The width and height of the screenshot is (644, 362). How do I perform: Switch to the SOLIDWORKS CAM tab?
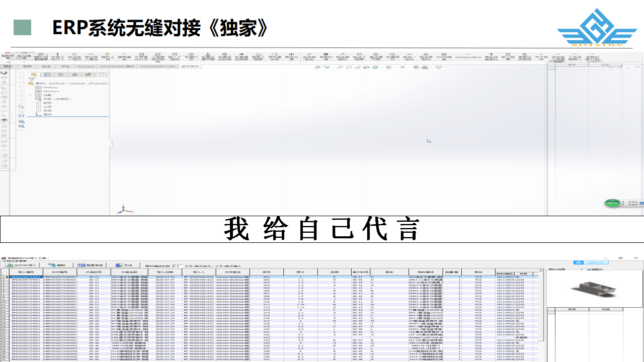point(157,66)
